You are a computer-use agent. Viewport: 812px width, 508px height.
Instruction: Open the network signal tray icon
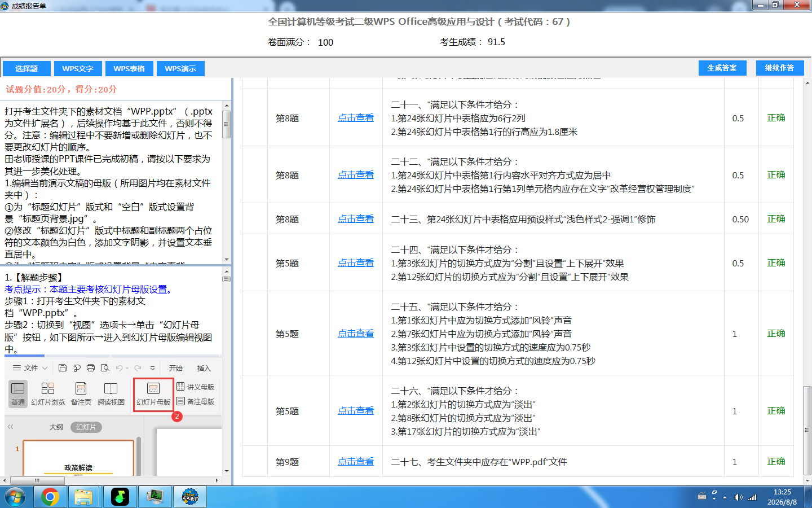(x=752, y=497)
